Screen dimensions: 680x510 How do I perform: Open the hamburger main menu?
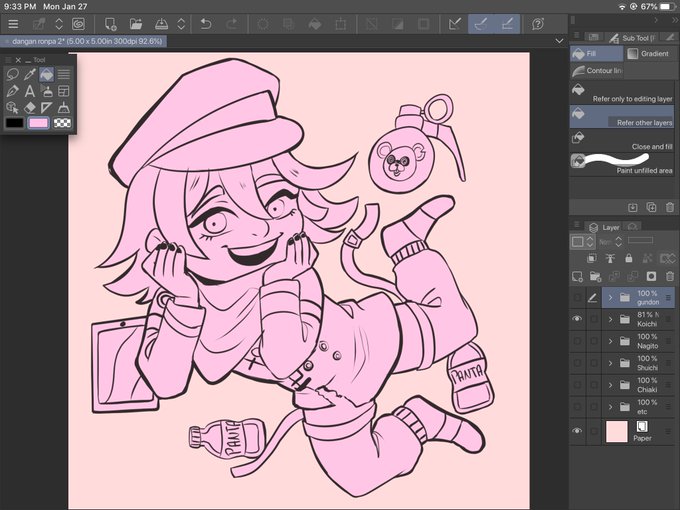pyautogui.click(x=13, y=24)
